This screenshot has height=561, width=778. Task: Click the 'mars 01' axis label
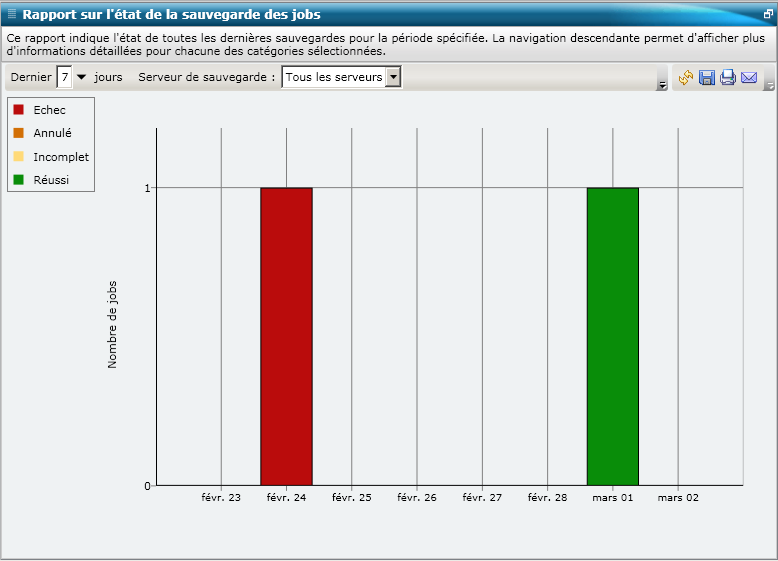tap(613, 498)
